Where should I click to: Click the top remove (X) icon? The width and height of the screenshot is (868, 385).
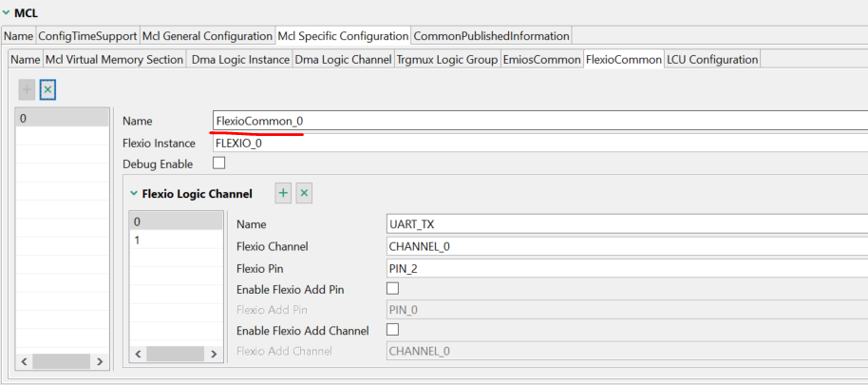pyautogui.click(x=47, y=88)
